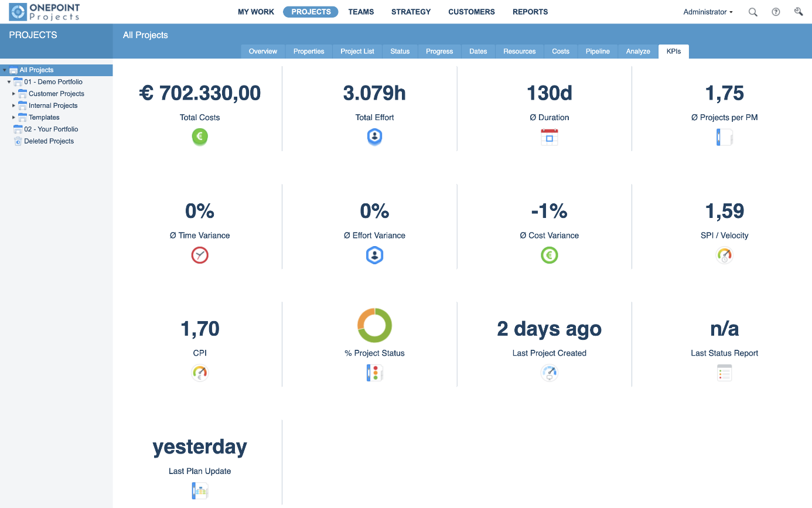
Task: Click the Project Status donut chart
Action: coord(374,325)
